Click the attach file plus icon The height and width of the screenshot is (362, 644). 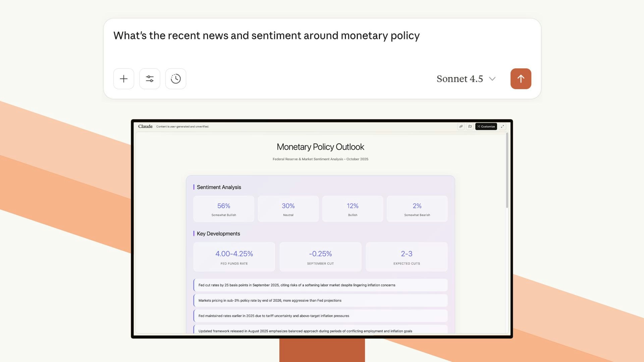[123, 79]
